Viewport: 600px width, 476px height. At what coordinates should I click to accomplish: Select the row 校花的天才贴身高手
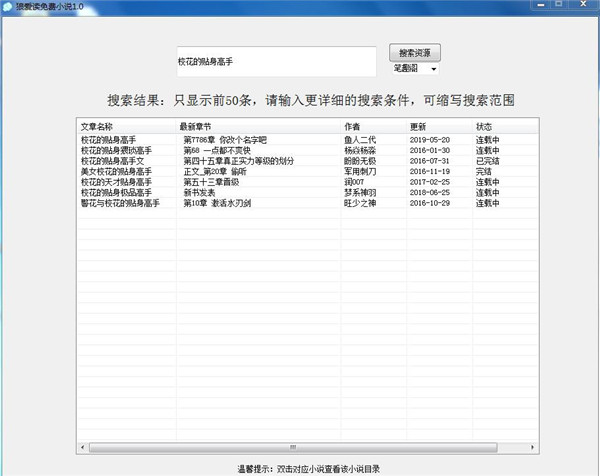(308, 182)
